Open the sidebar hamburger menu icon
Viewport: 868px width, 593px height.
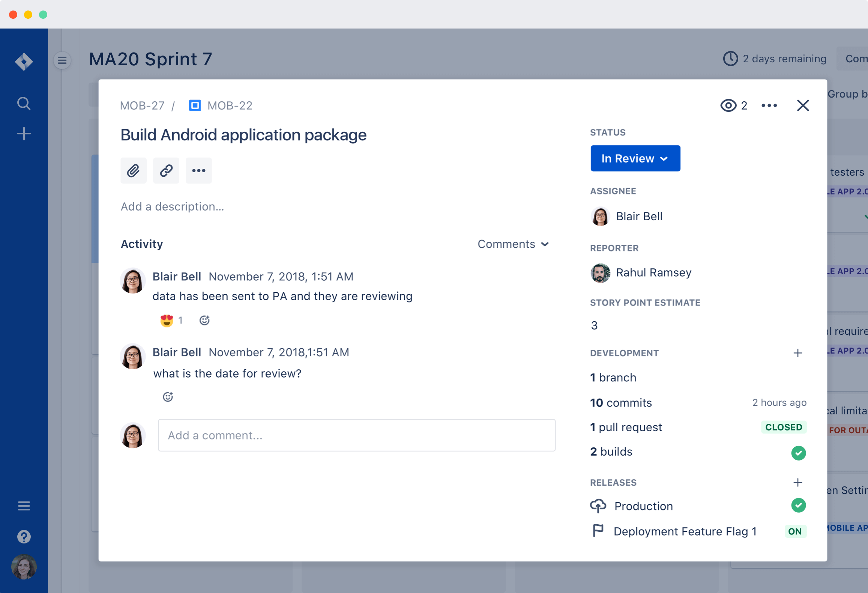point(24,506)
